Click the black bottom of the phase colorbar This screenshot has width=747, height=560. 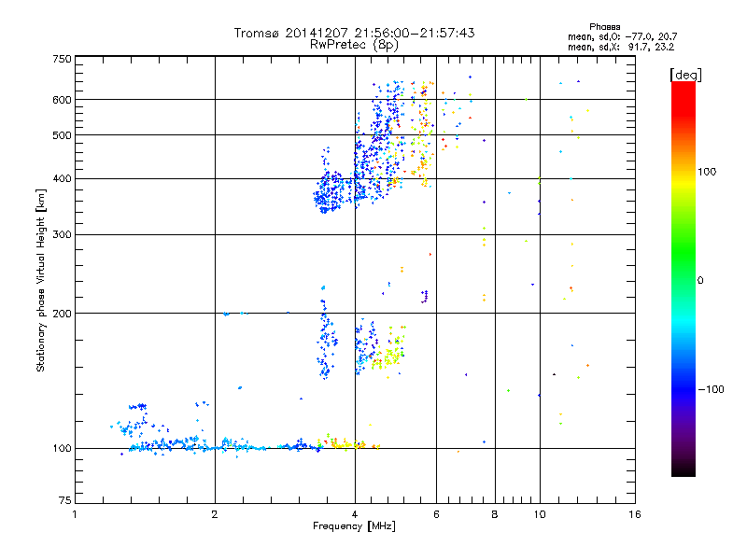[x=684, y=469]
